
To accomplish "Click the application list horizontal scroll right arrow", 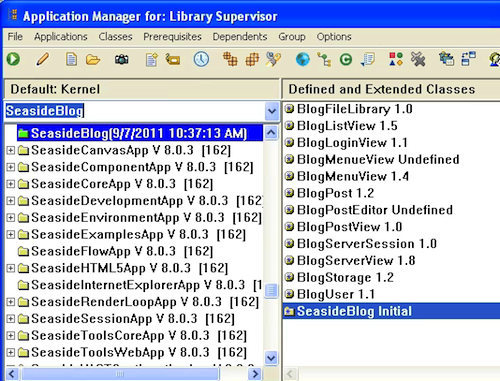I will tap(255, 374).
